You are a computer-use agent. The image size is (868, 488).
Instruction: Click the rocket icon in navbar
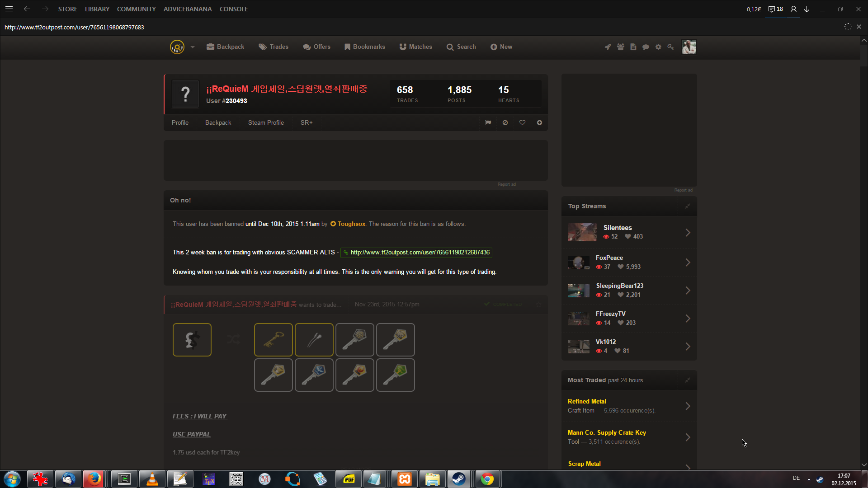pyautogui.click(x=608, y=47)
